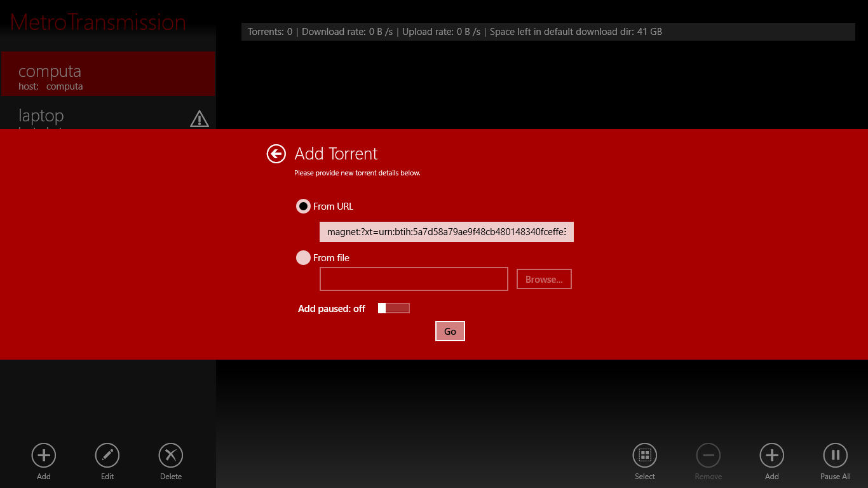Add a new server with left Add icon
Viewport: 868px width, 488px height.
pos(44,455)
